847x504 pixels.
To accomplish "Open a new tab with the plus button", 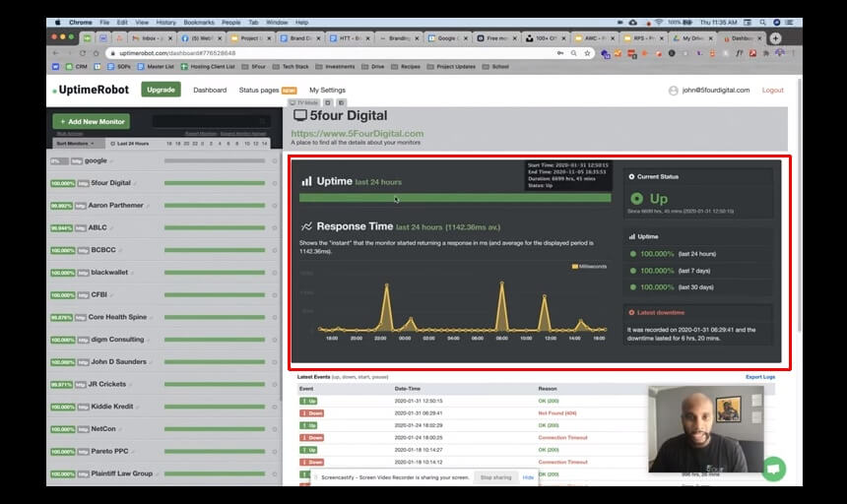I will pyautogui.click(x=775, y=38).
